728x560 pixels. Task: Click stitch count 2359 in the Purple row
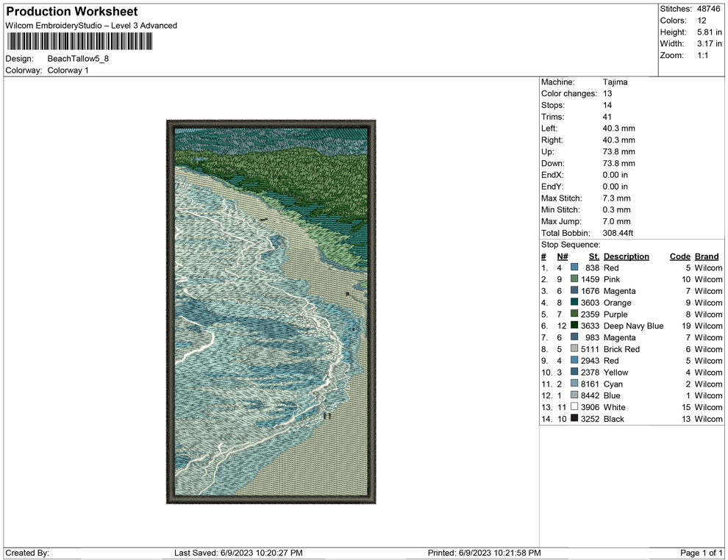[x=590, y=314]
